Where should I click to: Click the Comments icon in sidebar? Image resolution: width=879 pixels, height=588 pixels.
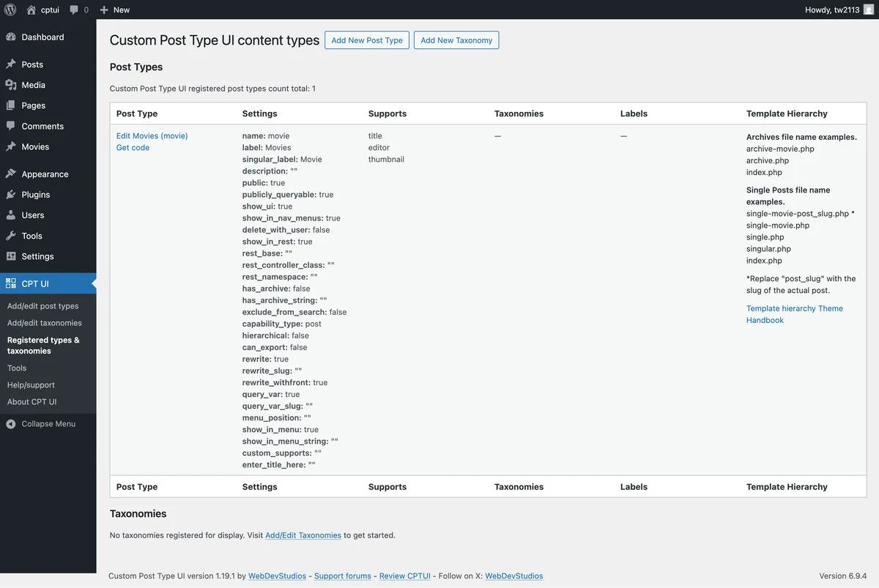[x=11, y=126]
